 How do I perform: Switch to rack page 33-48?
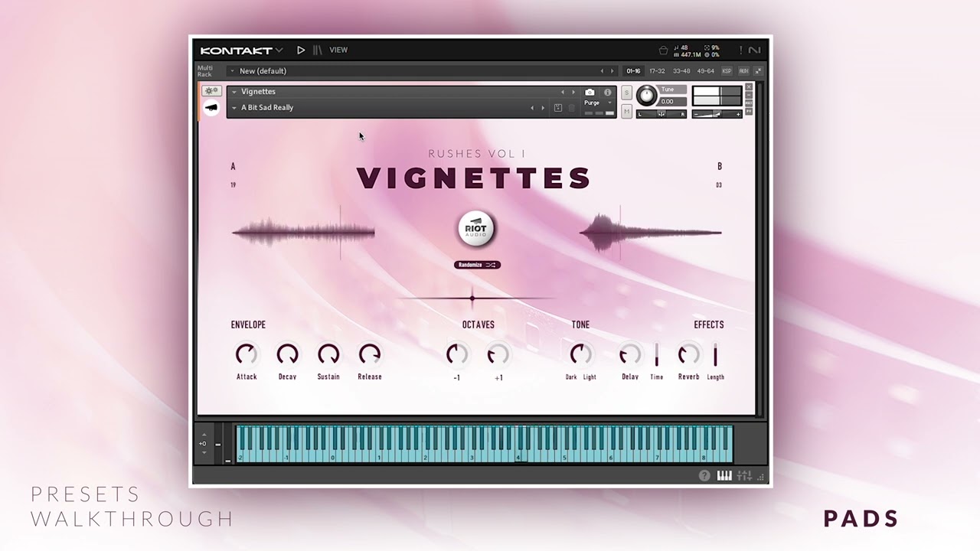point(681,71)
